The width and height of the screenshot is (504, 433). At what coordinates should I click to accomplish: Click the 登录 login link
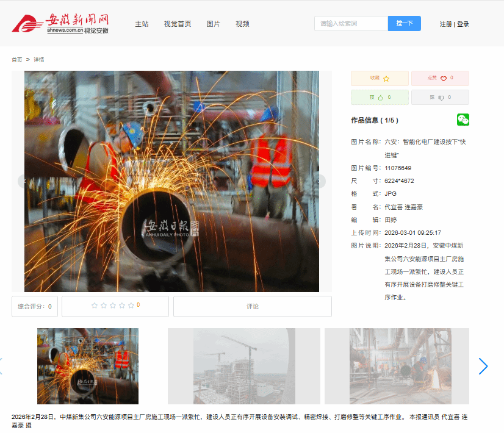463,24
